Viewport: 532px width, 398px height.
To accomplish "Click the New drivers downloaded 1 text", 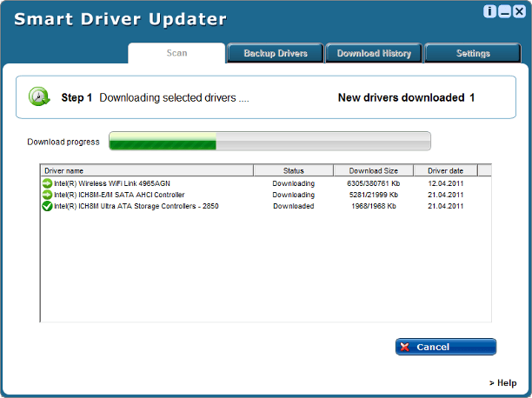I will click(x=406, y=97).
